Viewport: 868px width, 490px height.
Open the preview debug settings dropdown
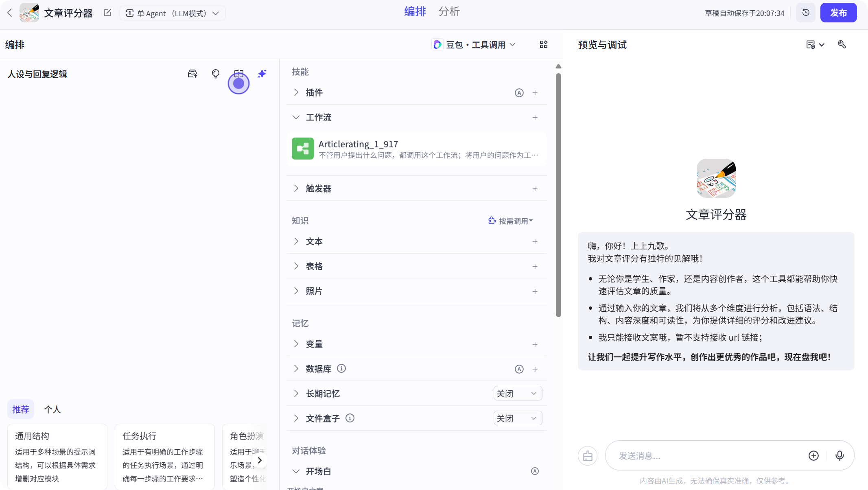[815, 45]
